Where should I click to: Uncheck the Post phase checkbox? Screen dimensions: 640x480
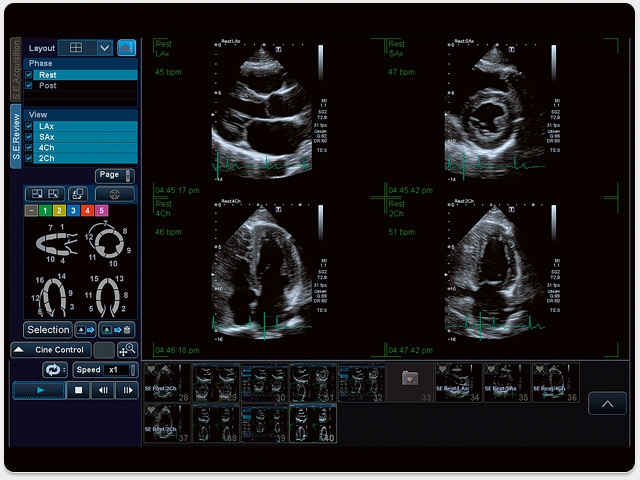(x=30, y=86)
